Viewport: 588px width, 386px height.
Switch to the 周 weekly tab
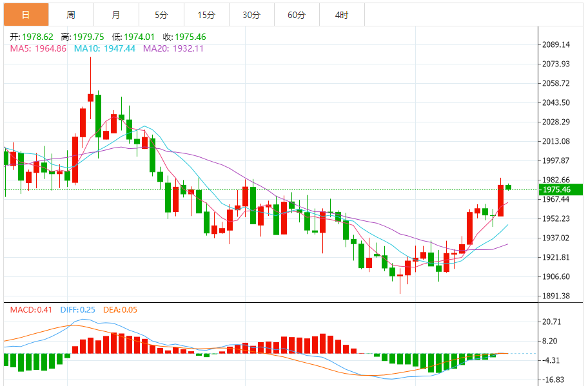click(72, 15)
